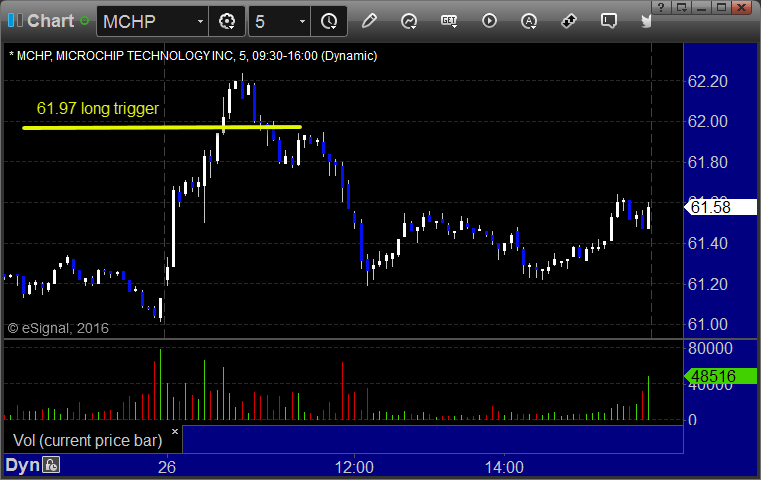Click the 62.00 price scale label

coord(708,121)
